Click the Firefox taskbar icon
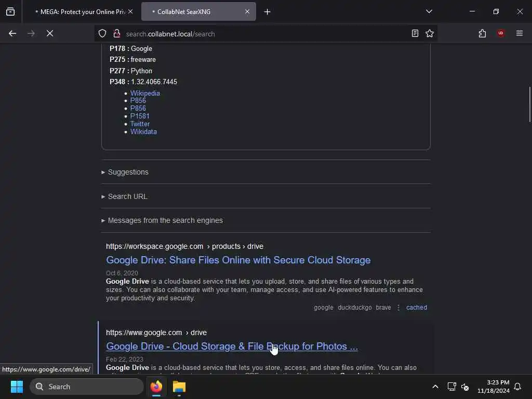The width and height of the screenshot is (532, 399). [x=156, y=387]
